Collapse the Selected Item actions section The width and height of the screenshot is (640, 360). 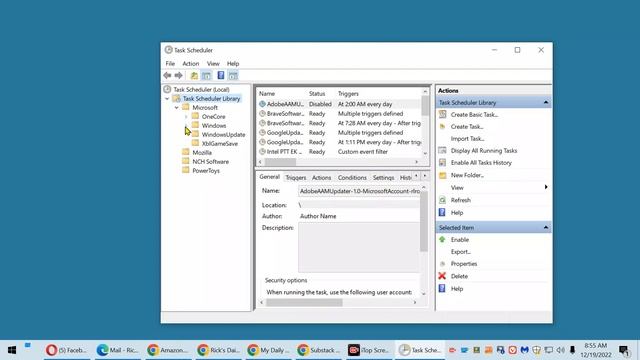point(546,227)
